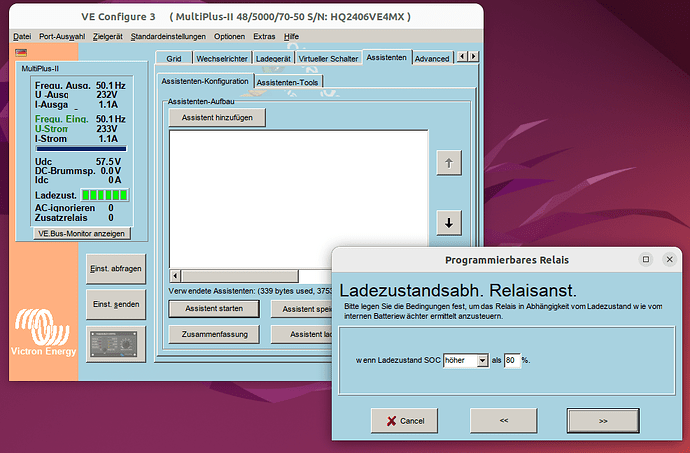
Task: Click the blue I-Strom current bar
Action: (81, 149)
